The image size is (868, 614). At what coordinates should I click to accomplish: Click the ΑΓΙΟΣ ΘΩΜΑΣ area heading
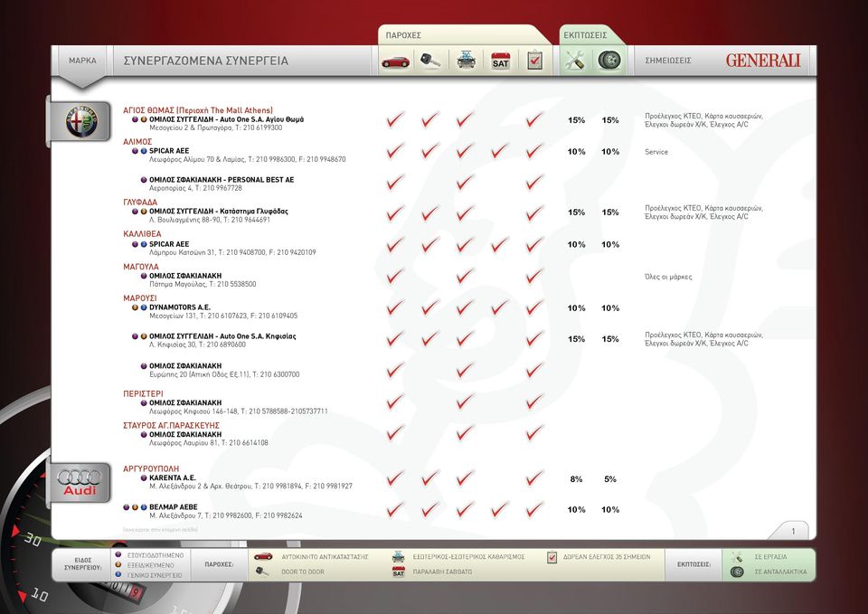coord(198,110)
